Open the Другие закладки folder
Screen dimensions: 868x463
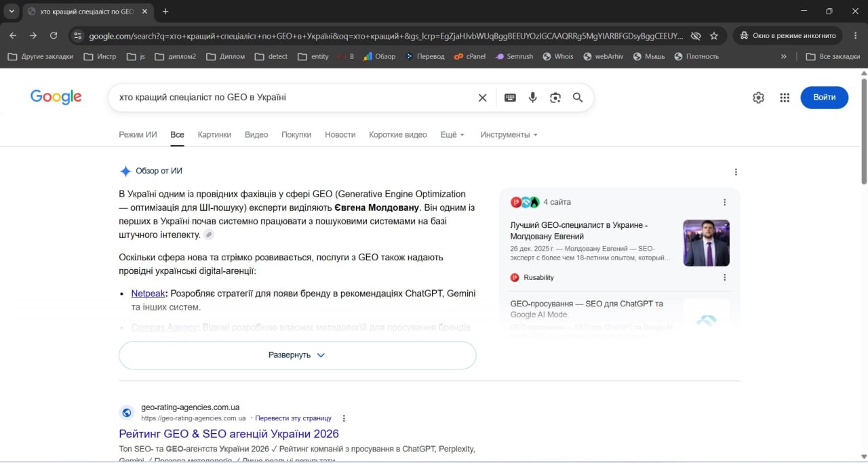[40, 56]
